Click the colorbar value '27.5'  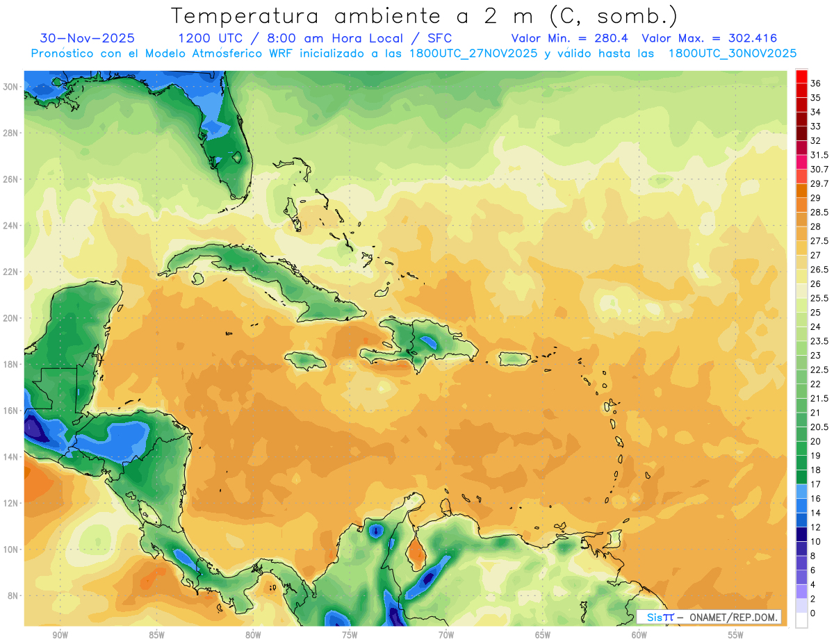coord(819,241)
